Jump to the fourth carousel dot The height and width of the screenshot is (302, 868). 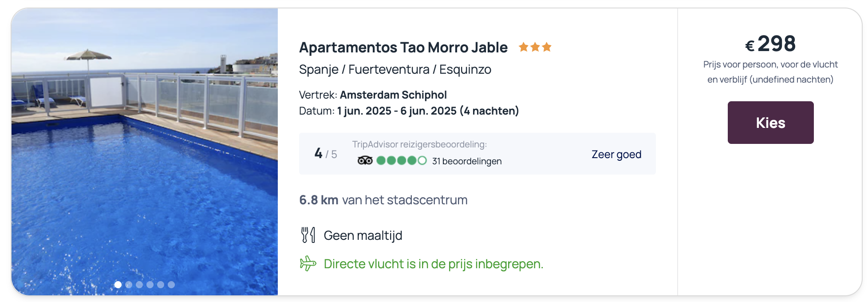click(150, 285)
